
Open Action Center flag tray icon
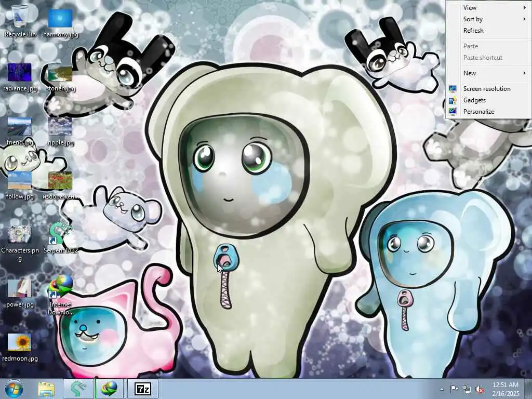[x=454, y=389]
